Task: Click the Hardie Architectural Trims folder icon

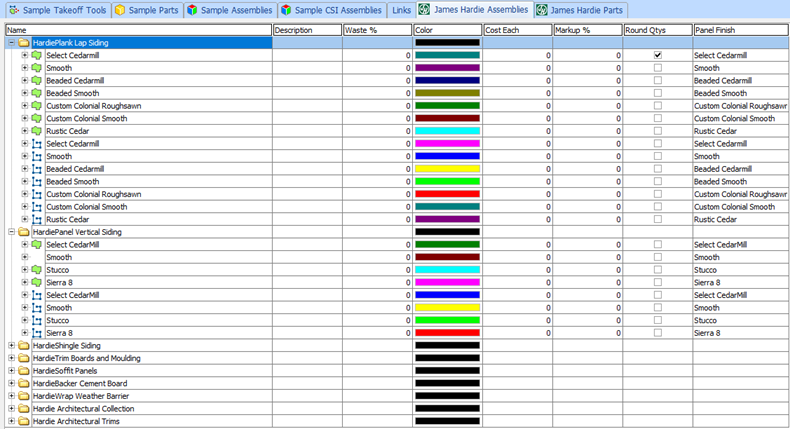Action: pyautogui.click(x=24, y=421)
